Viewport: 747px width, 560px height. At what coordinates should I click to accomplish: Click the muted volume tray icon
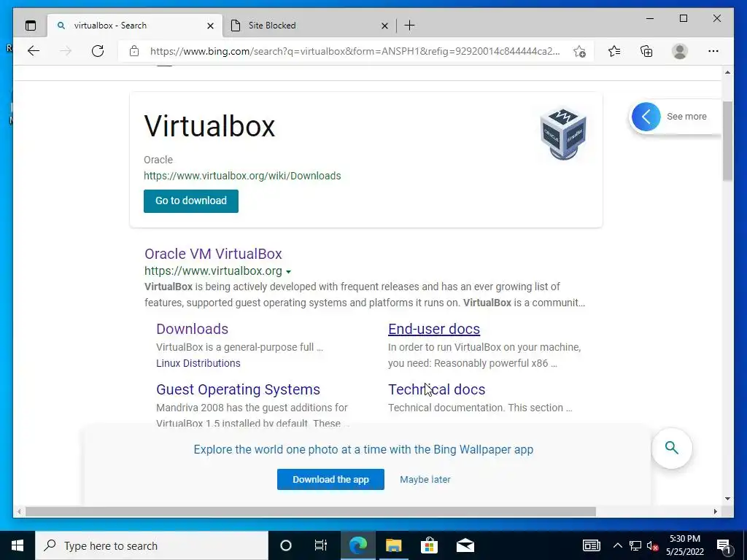coord(653,545)
